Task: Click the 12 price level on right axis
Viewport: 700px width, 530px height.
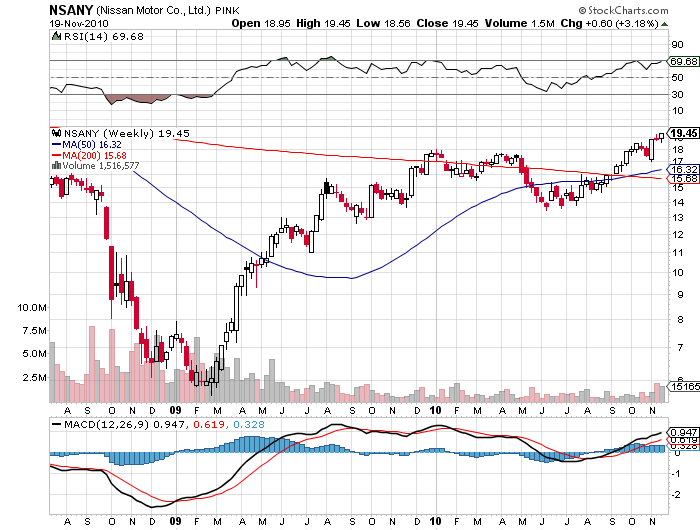Action: tap(678, 234)
